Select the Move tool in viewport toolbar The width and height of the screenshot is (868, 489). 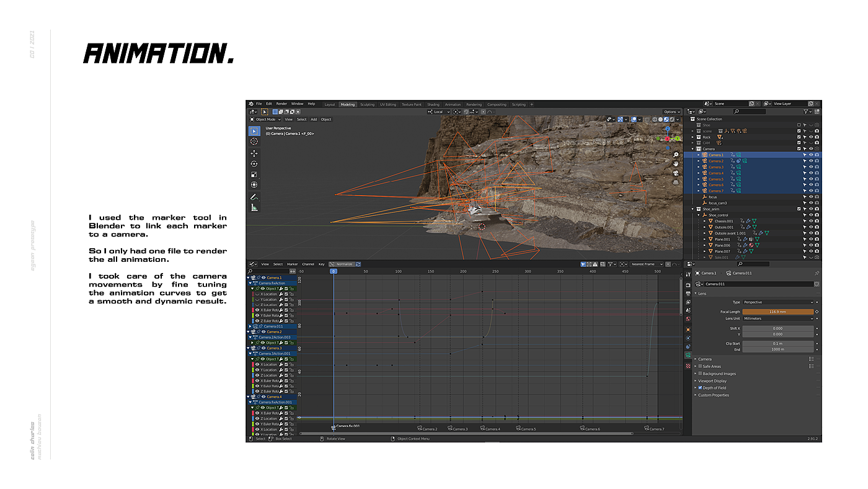click(254, 153)
